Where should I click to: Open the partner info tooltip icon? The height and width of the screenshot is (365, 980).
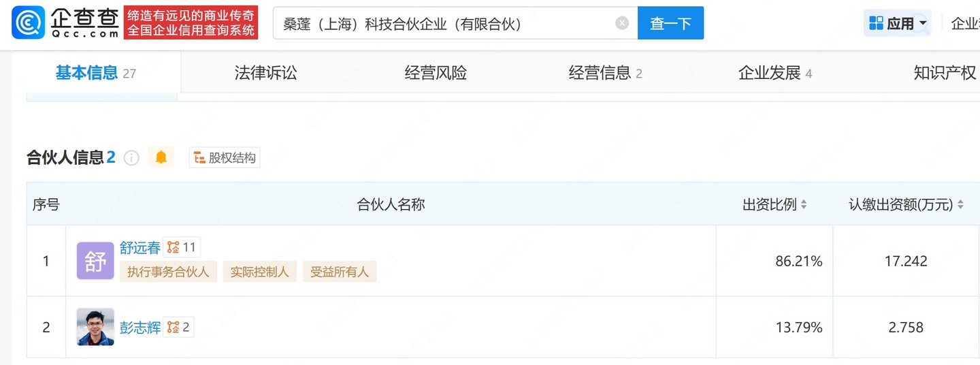tap(131, 158)
